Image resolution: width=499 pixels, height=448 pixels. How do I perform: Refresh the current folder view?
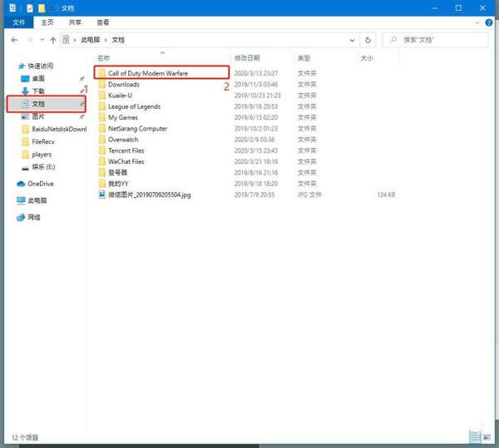(x=368, y=40)
